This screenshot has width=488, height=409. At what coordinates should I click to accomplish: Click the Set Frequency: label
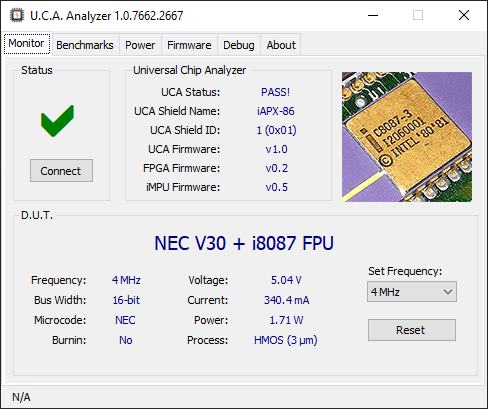pyautogui.click(x=405, y=271)
